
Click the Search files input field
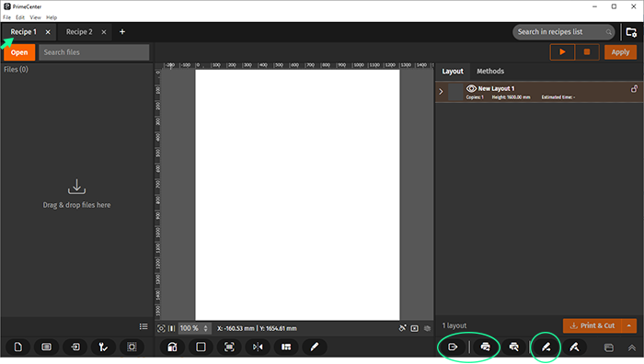point(94,52)
